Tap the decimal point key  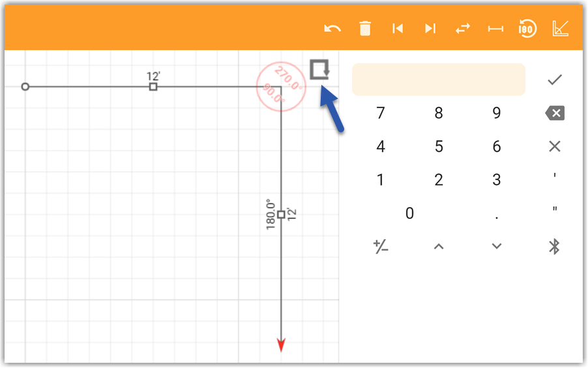click(x=497, y=217)
